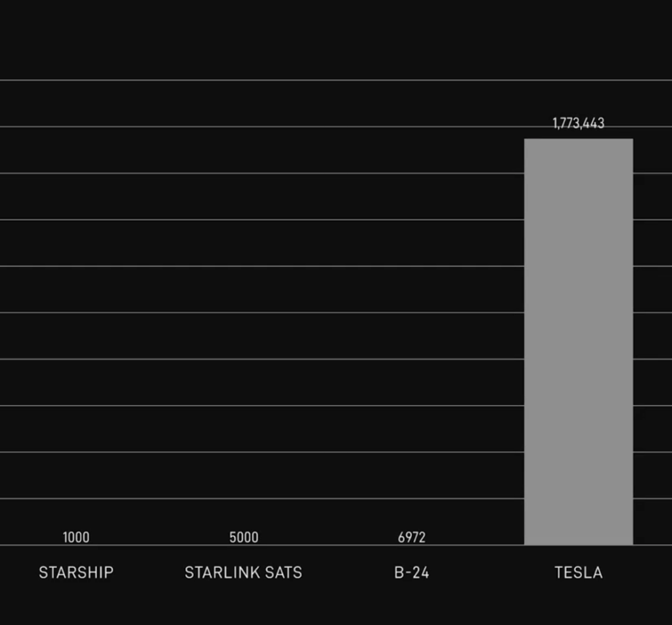Click the gray TESLA bar
This screenshot has width=672, height=625.
coord(578,341)
